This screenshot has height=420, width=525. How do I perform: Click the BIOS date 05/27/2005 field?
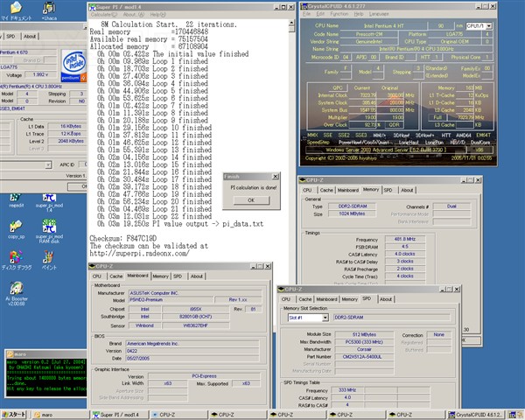[x=192, y=359]
